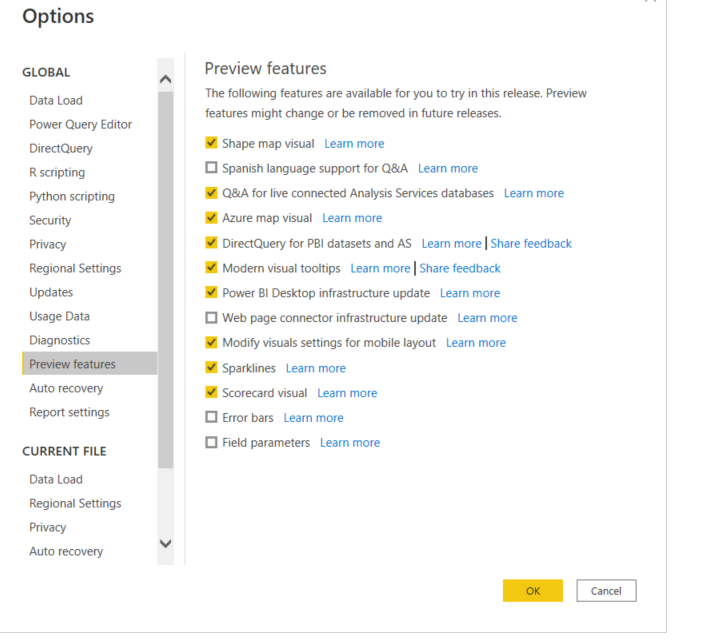Select Preview features in sidebar
The height and width of the screenshot is (640, 719).
pyautogui.click(x=89, y=364)
